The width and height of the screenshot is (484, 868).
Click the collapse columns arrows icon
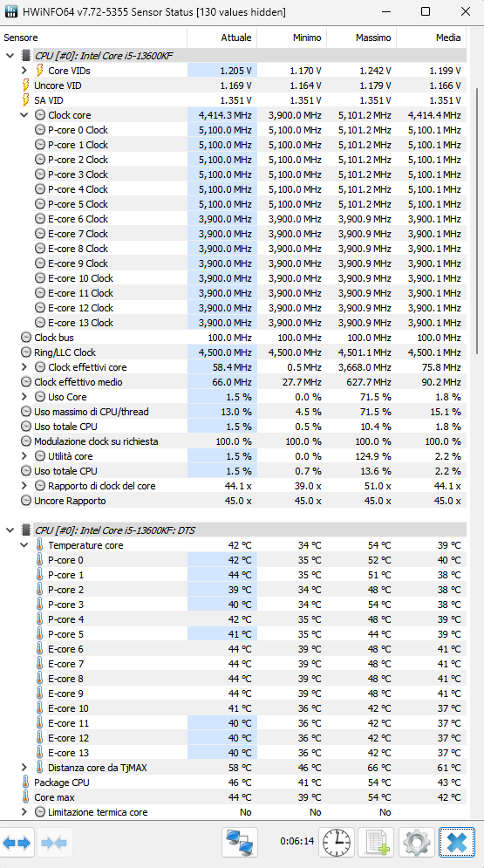pyautogui.click(x=54, y=843)
